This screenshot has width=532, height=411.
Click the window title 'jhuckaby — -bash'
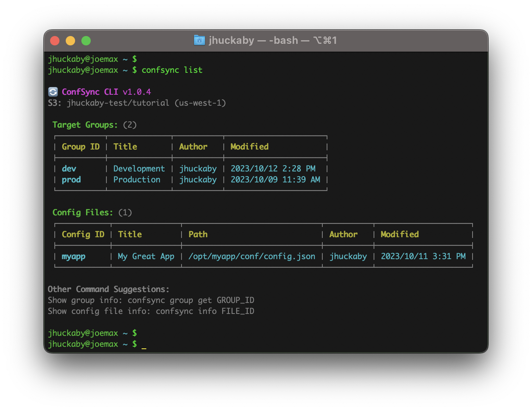(x=253, y=40)
